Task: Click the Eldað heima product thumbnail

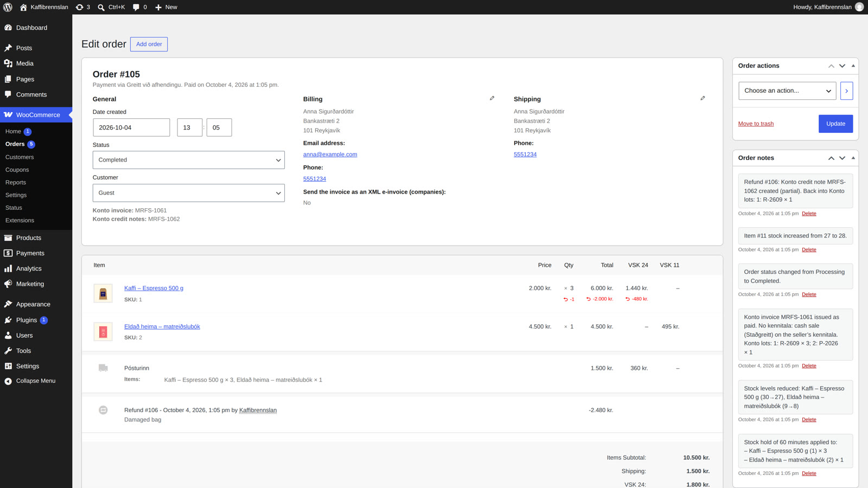Action: click(103, 331)
